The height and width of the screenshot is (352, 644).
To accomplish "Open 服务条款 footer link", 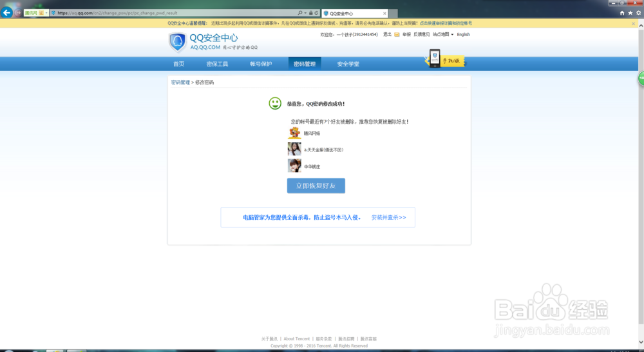I will (x=324, y=339).
